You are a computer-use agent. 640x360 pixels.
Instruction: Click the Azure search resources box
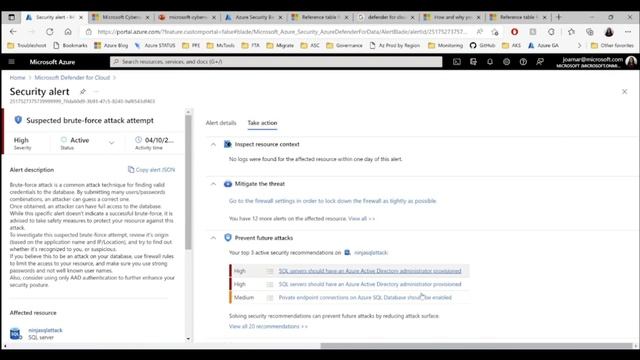(276, 62)
